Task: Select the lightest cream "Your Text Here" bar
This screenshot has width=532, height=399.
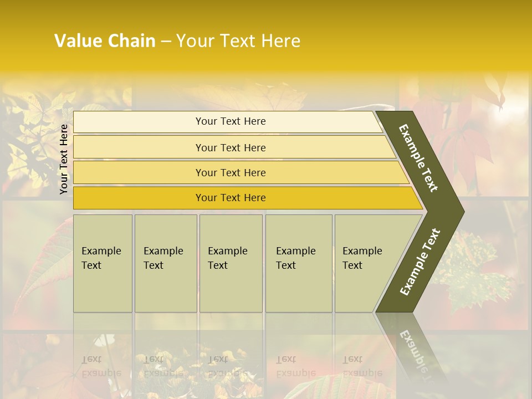Action: coord(230,121)
